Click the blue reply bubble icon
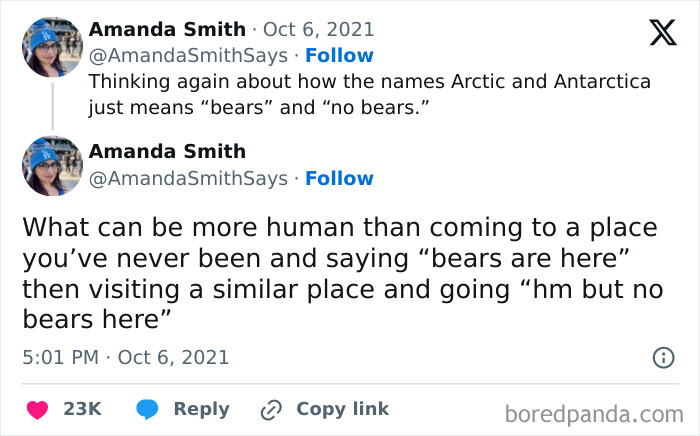 [x=147, y=409]
